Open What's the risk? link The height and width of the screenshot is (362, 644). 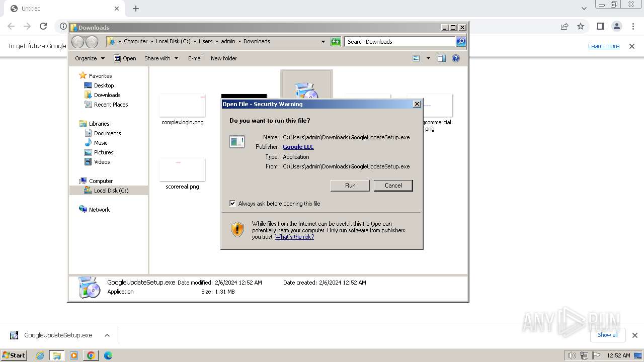tap(294, 237)
